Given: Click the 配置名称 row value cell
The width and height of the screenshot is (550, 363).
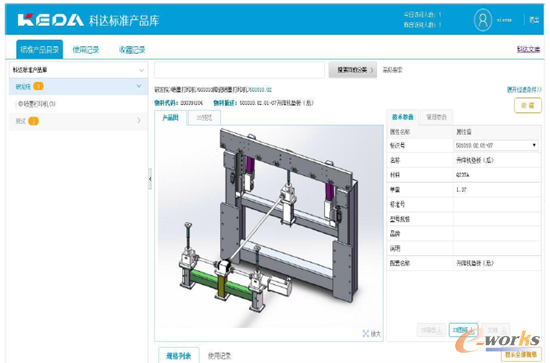Looking at the screenshot, I should point(497,263).
